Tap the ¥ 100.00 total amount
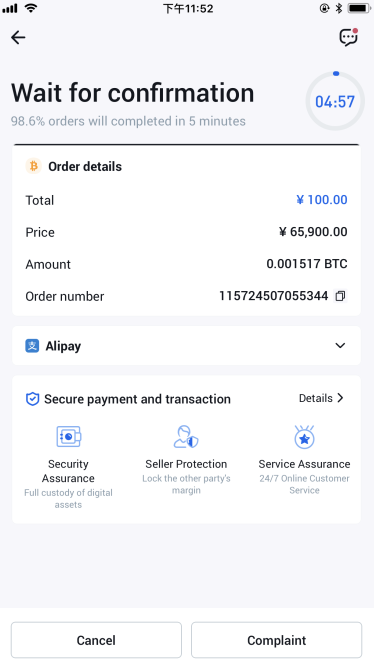 (x=322, y=200)
